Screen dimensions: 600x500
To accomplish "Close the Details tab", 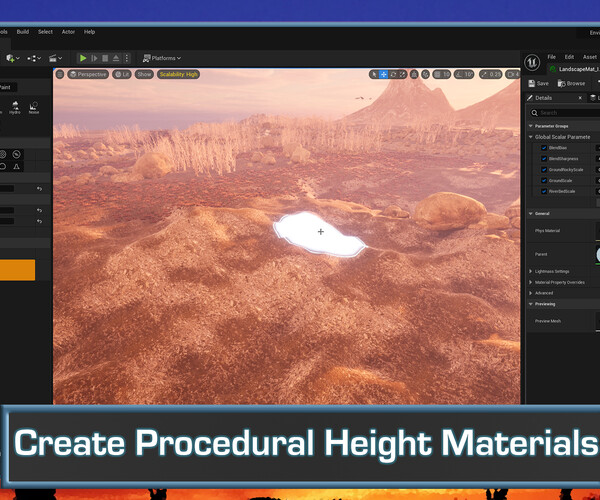I will (580, 98).
